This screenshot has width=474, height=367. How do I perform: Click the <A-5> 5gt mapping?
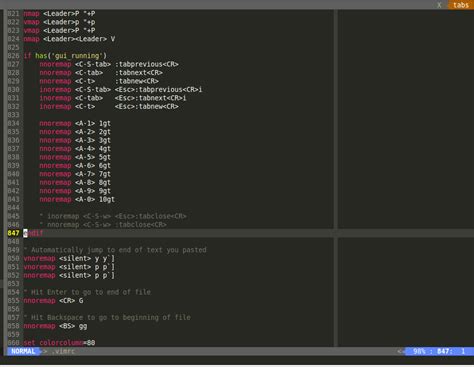(75, 157)
